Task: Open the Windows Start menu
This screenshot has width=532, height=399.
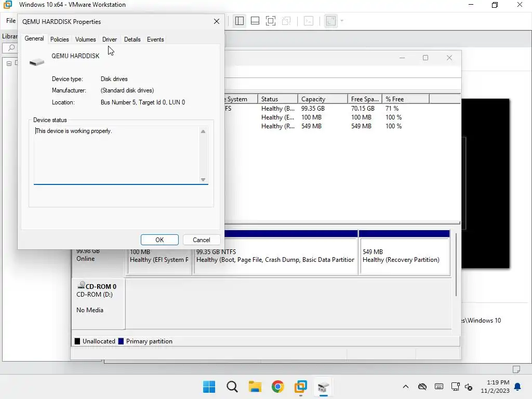Action: point(209,387)
